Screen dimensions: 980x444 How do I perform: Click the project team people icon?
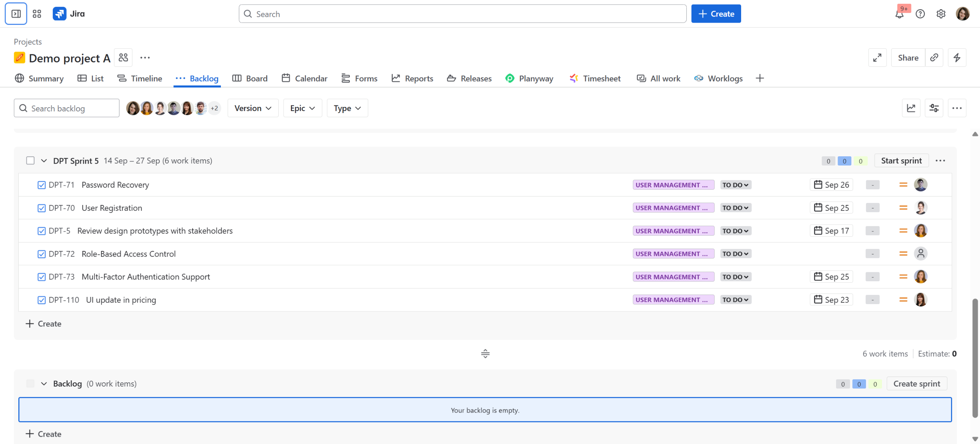pos(123,57)
